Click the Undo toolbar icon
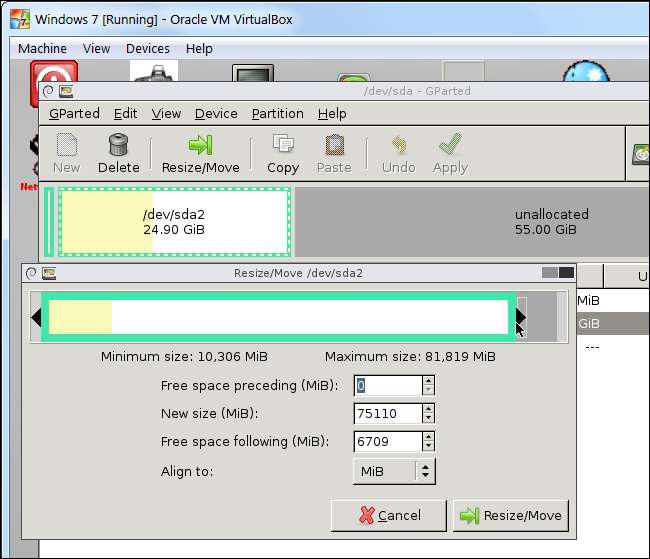Image resolution: width=650 pixels, height=559 pixels. [x=398, y=146]
